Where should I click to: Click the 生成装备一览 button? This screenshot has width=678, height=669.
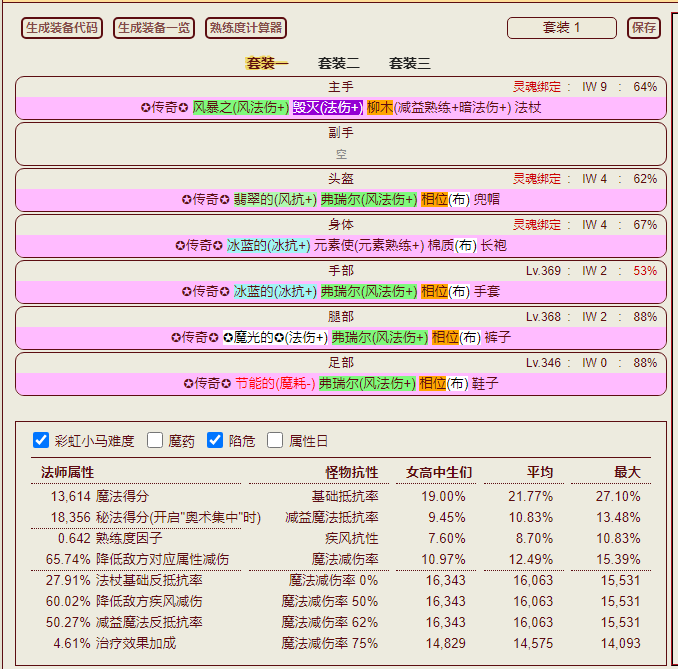[154, 28]
